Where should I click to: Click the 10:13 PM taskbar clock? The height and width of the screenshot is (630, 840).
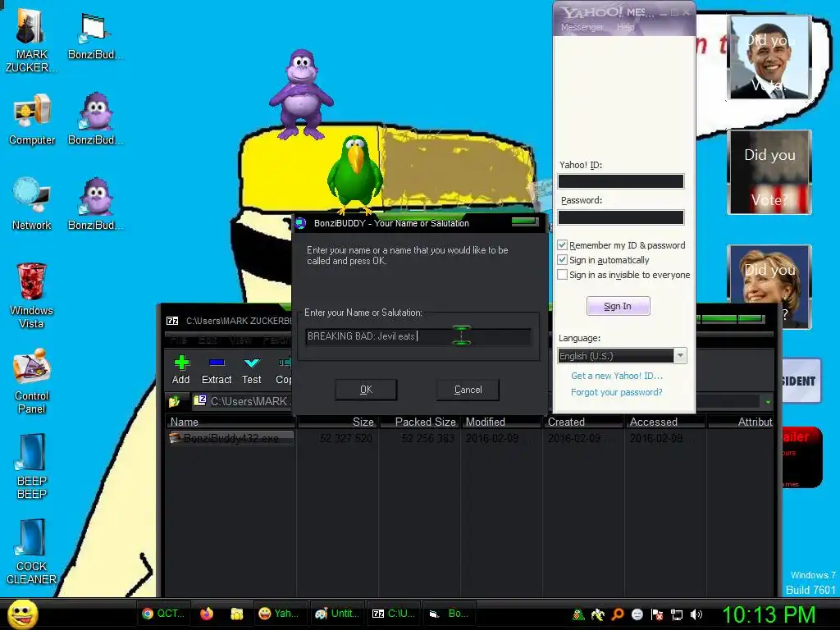pos(769,614)
